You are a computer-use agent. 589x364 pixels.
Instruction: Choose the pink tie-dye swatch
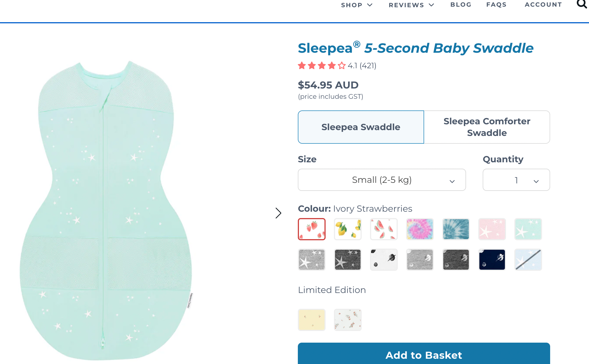click(420, 229)
